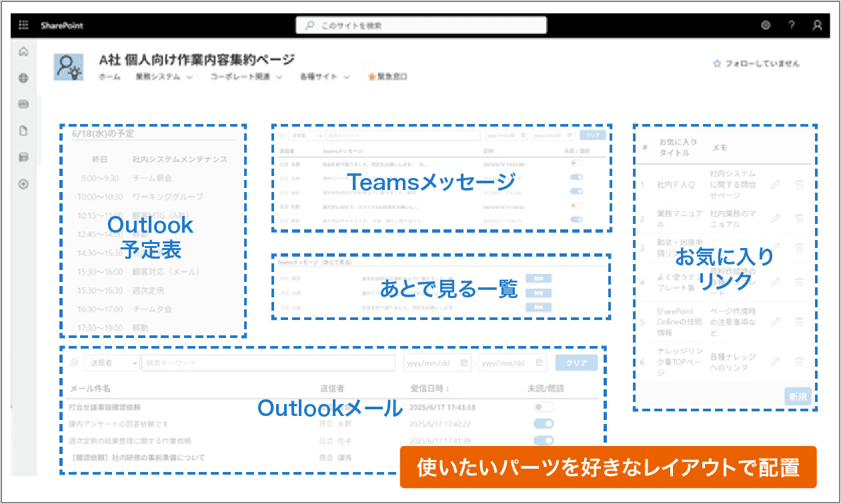Toggle read status for 課内アンケートの回答依頼 mail

tap(543, 423)
